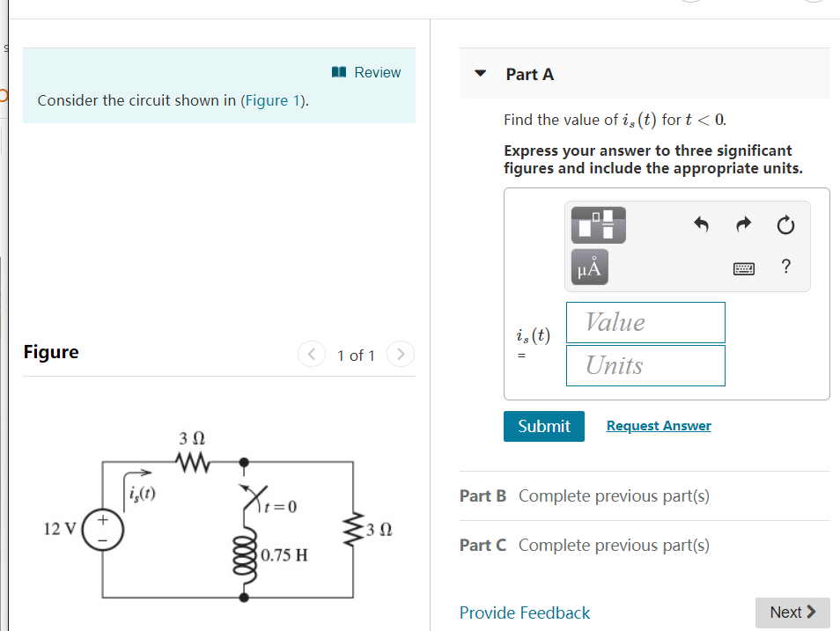Click inside the Value input field
840x631 pixels.
(645, 322)
